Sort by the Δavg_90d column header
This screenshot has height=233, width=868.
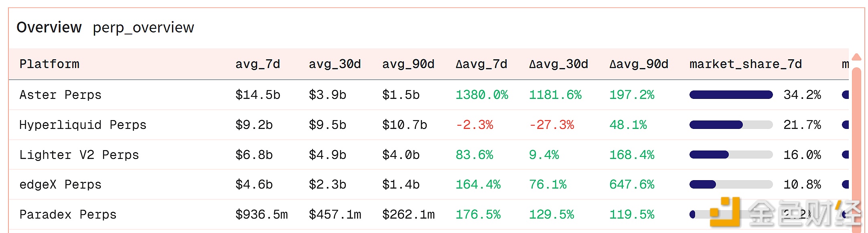pyautogui.click(x=639, y=64)
